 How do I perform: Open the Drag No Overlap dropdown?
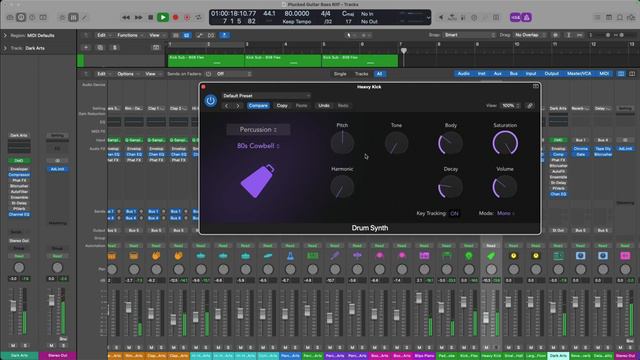pyautogui.click(x=530, y=35)
